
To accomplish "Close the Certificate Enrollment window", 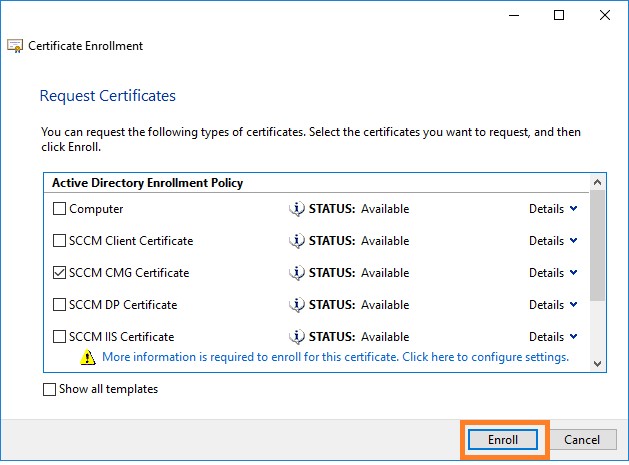I will coord(605,15).
